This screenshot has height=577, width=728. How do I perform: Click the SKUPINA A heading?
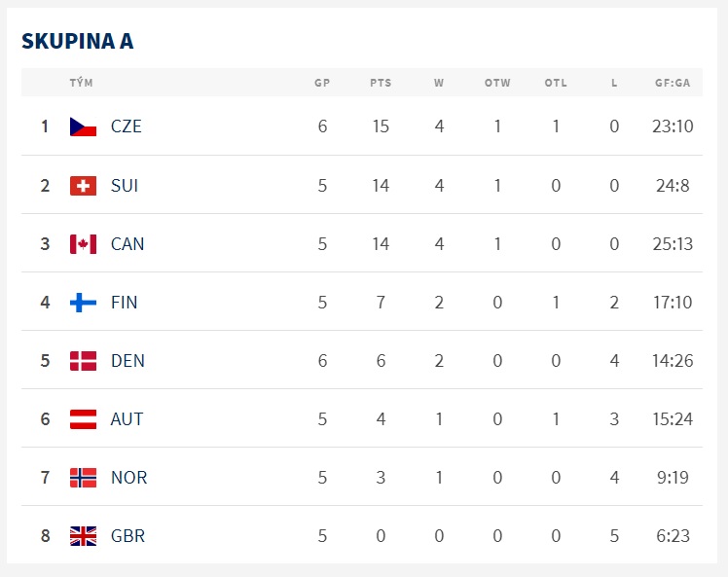pos(78,41)
